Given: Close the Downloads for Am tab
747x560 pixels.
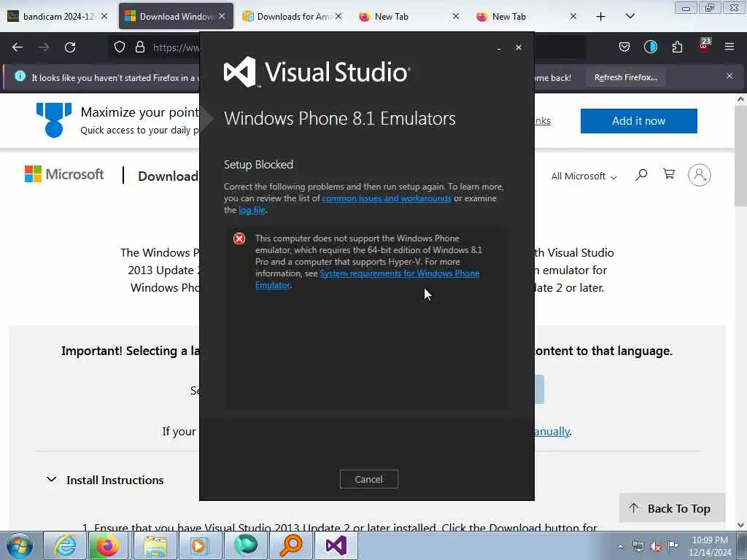Looking at the screenshot, I should click(338, 16).
